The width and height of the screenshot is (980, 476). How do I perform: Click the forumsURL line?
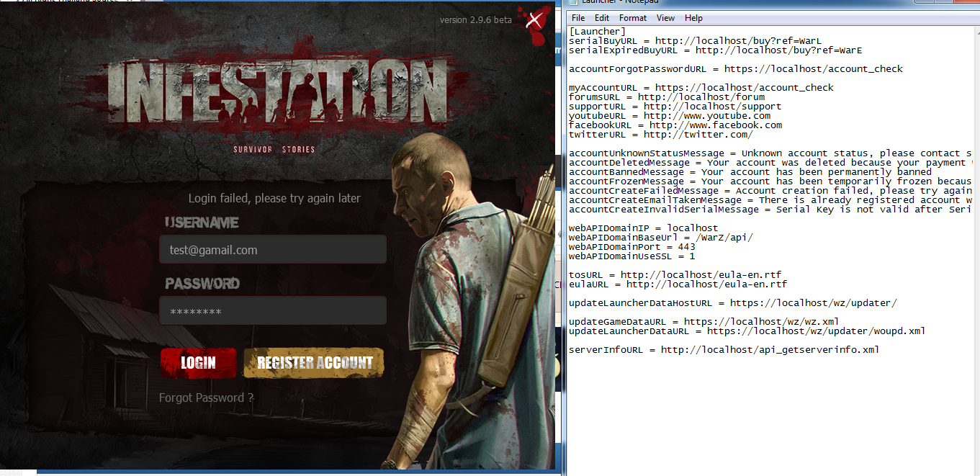(667, 97)
